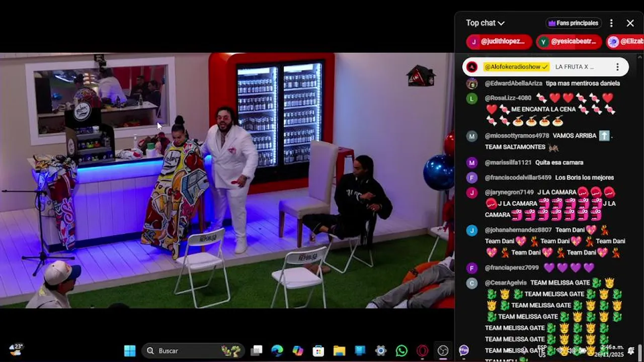This screenshot has height=362, width=644.
Task: Open pinned message three-dot options
Action: tap(617, 66)
